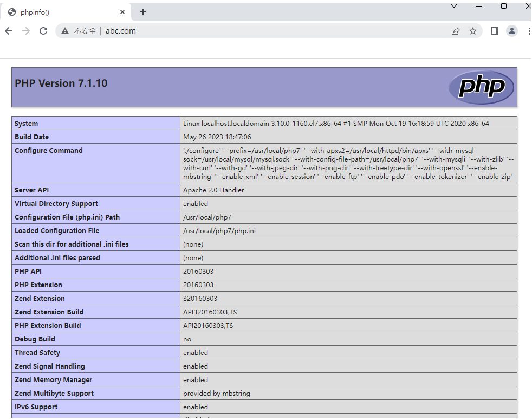Select Loaded Configuration File label

coord(57,230)
